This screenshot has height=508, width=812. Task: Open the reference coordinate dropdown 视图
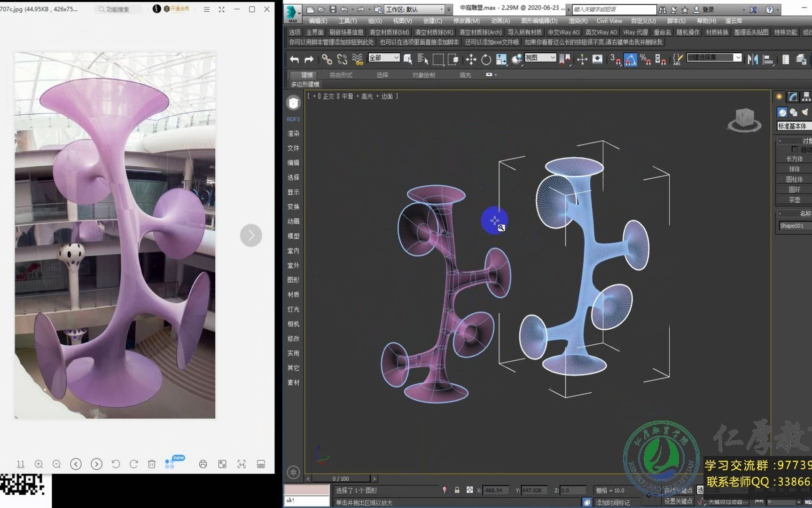540,57
